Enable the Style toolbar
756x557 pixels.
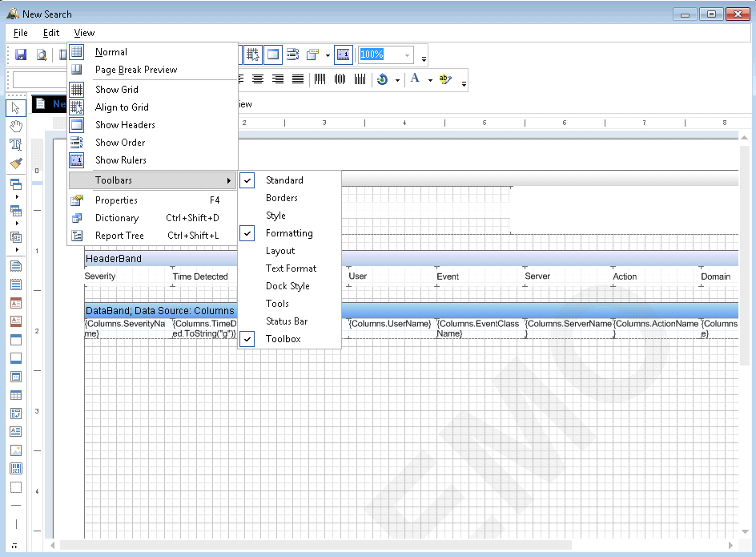coord(290,216)
